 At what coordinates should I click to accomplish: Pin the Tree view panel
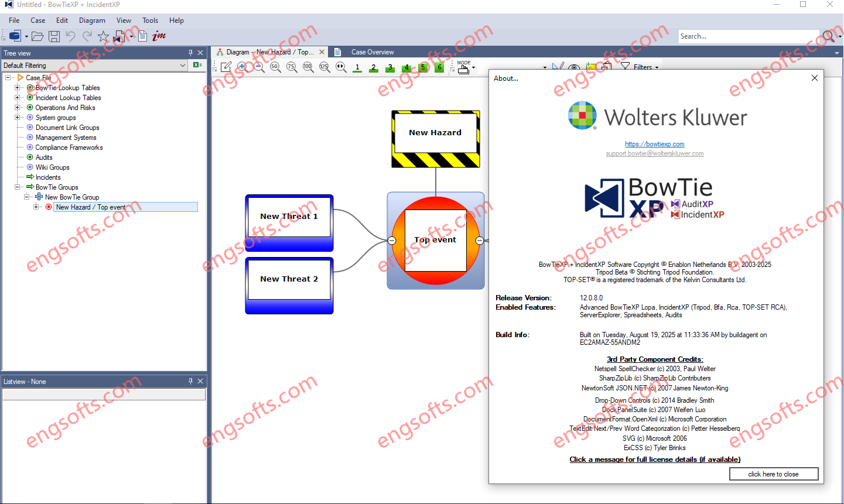(190, 53)
